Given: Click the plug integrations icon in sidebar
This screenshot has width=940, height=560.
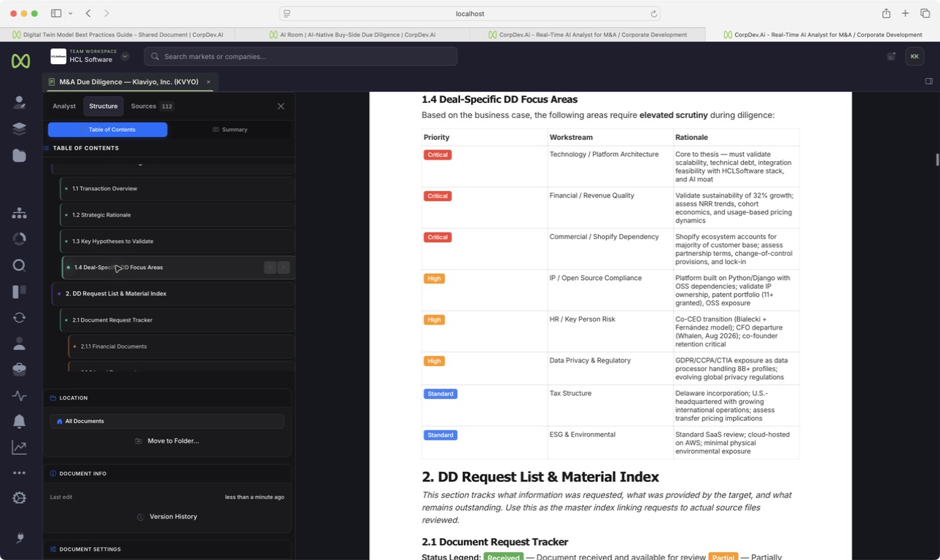Looking at the screenshot, I should [20, 538].
